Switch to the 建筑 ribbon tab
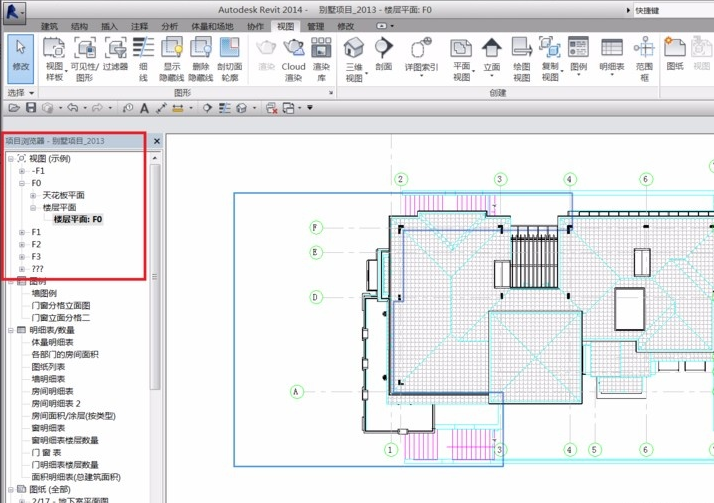Viewport: 714px width, 503px height. (50, 26)
